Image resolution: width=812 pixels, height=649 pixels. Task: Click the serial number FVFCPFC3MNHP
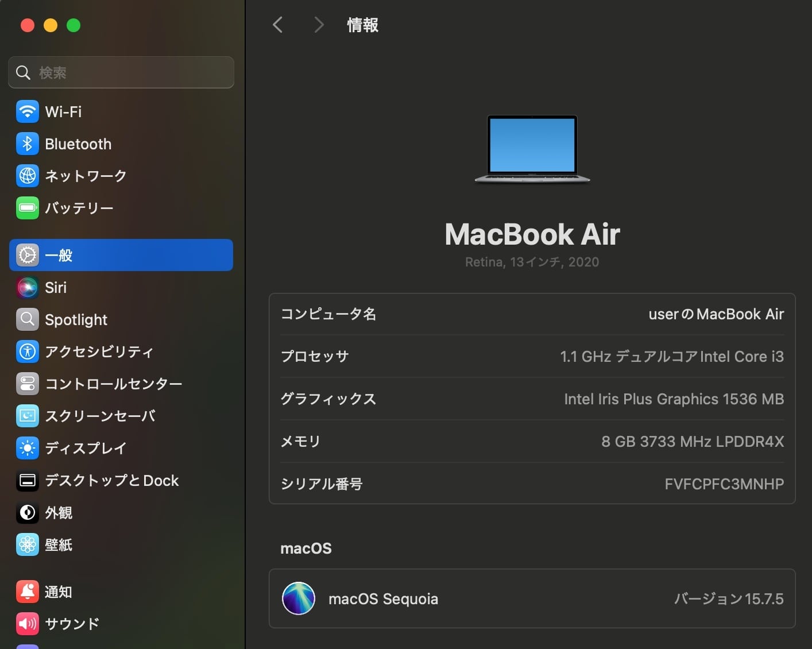pyautogui.click(x=724, y=484)
